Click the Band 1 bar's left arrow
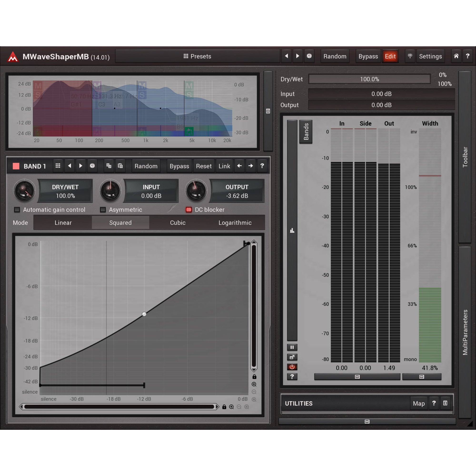Screen dimensions: 476x476 239,166
